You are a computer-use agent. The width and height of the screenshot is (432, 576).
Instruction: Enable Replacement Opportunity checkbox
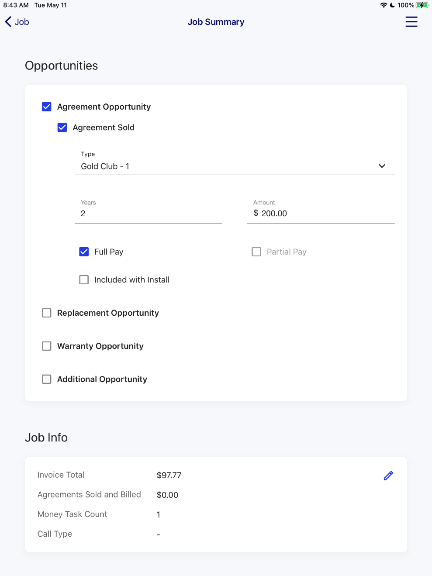coord(47,313)
